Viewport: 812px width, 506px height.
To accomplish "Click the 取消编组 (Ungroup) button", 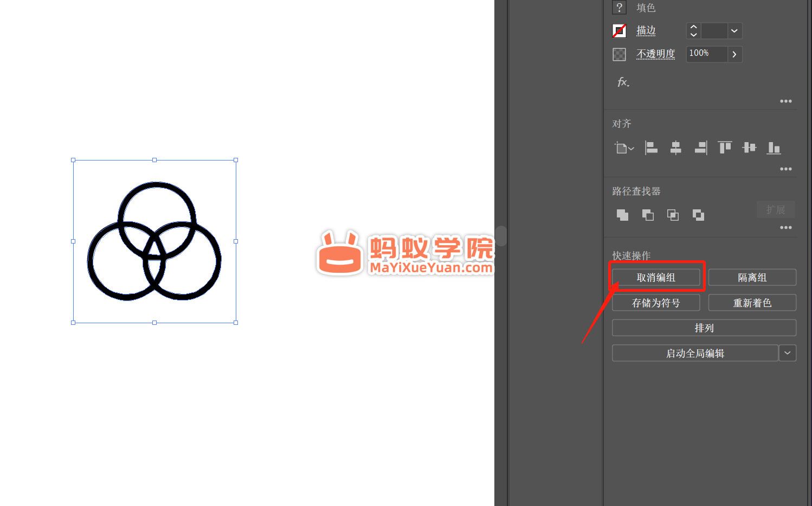I will (656, 278).
